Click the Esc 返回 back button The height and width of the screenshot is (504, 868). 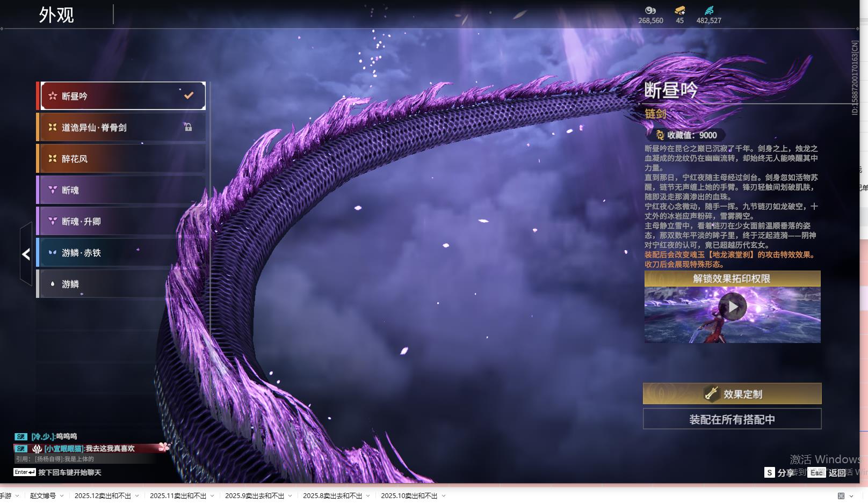(828, 472)
